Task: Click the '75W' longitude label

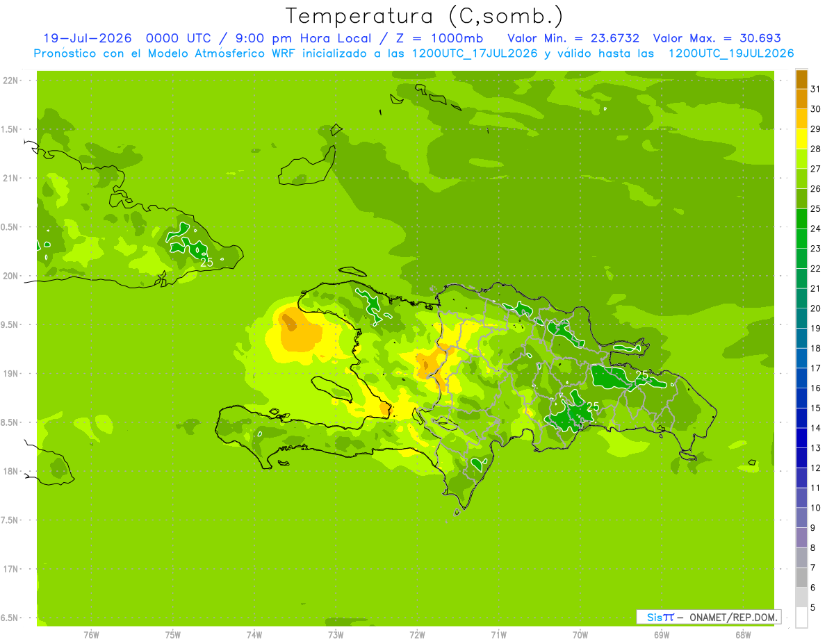Action: [173, 635]
